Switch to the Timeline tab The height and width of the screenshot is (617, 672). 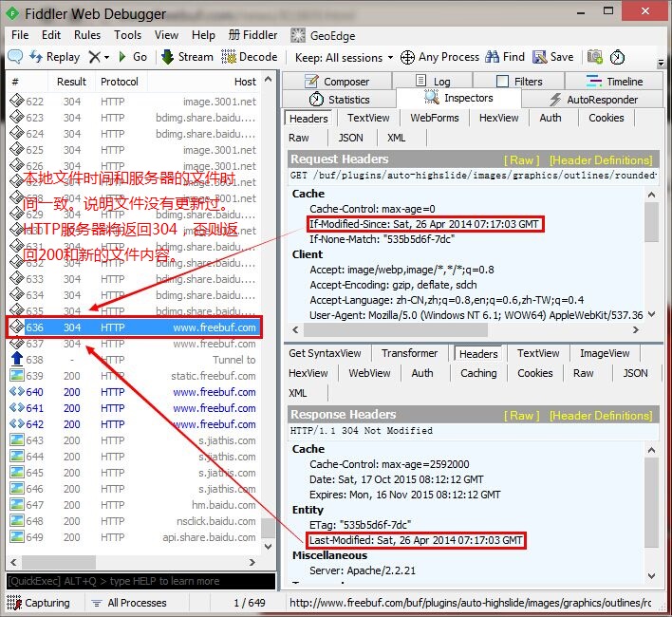coord(614,81)
